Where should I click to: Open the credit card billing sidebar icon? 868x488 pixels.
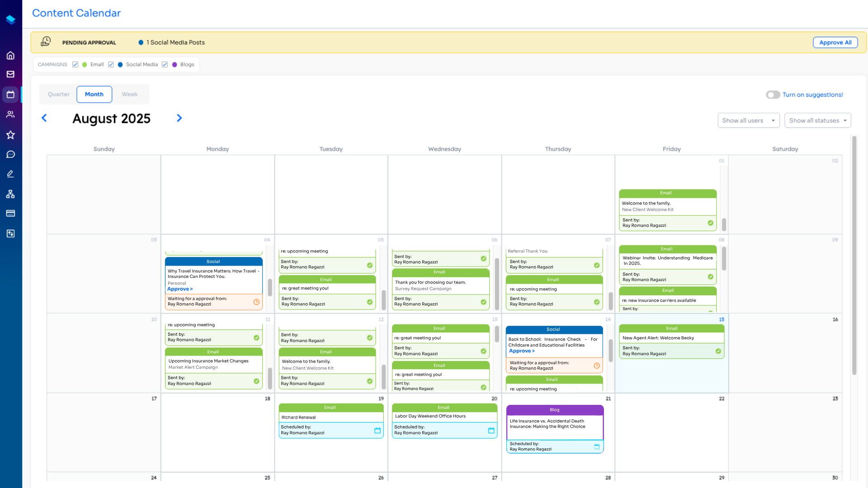[x=10, y=213]
